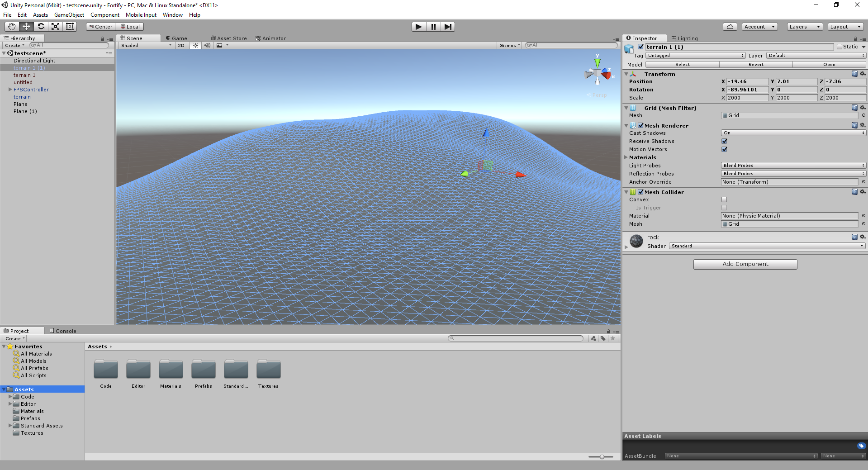
Task: Open Light Probes dropdown
Action: [793, 166]
